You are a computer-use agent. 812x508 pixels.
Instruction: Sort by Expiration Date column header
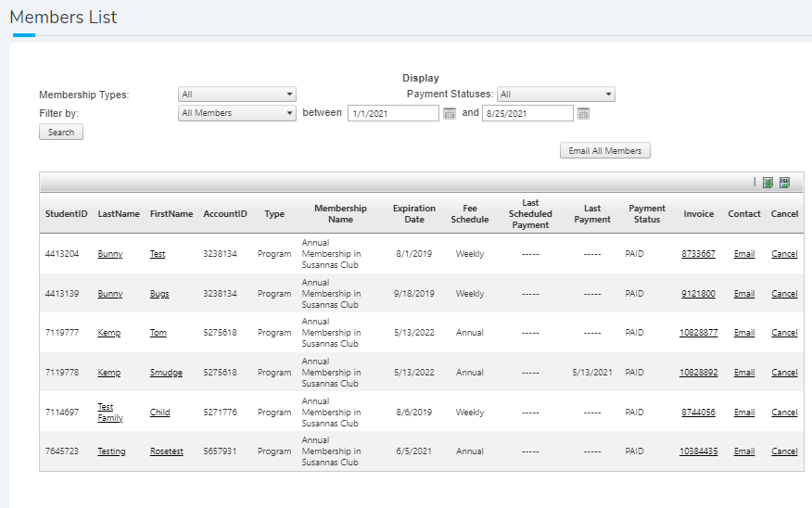[x=414, y=214]
